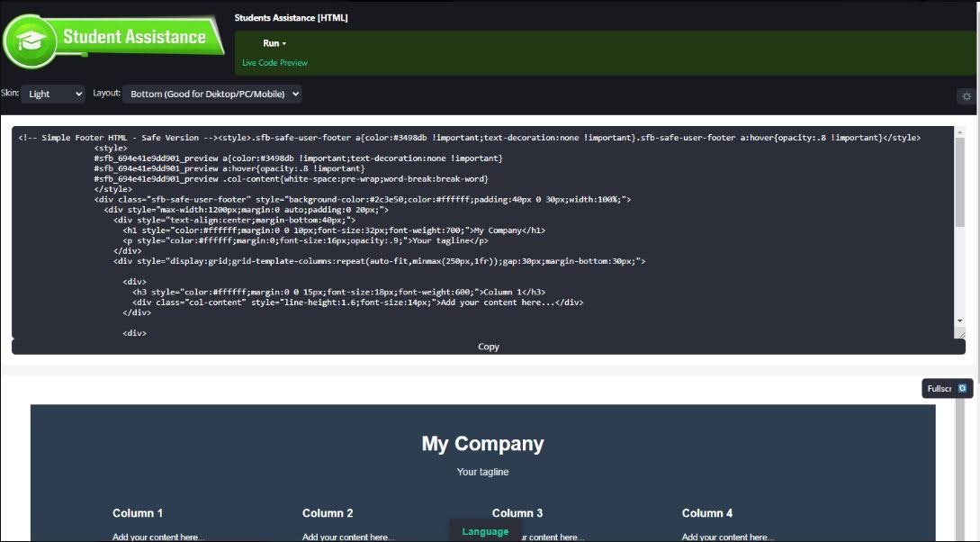Viewport: 980px width, 542px height.
Task: Click the Column 1 heading in footer preview
Action: pyautogui.click(x=138, y=512)
